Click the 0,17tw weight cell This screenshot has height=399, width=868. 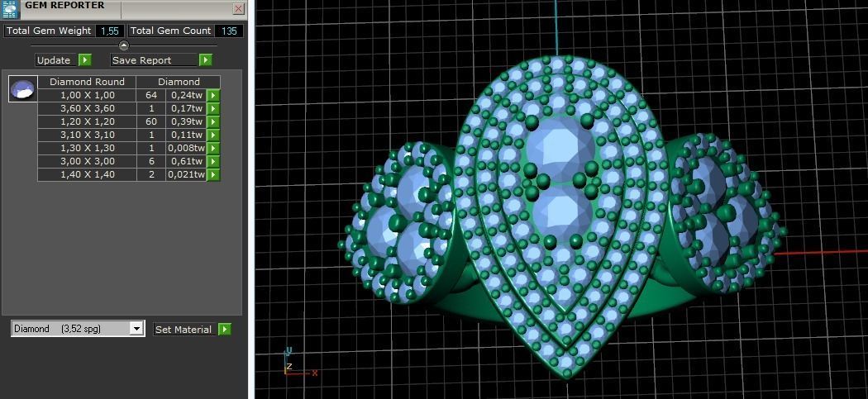coord(187,108)
